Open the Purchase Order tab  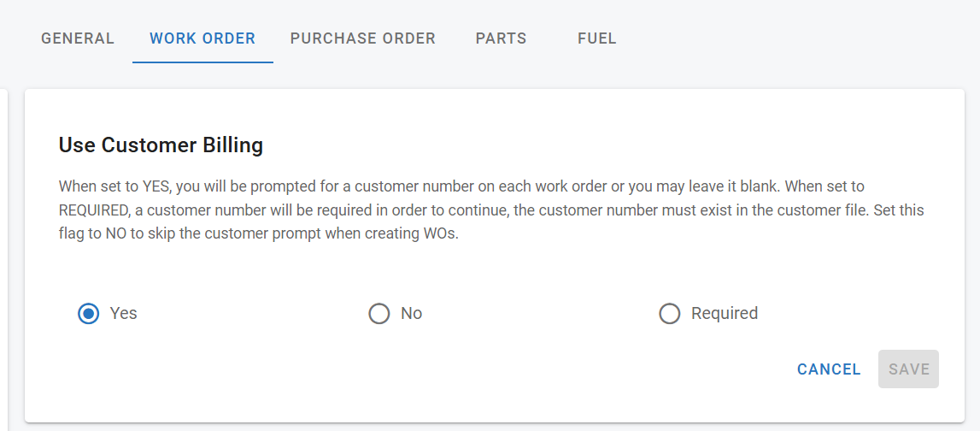click(363, 38)
